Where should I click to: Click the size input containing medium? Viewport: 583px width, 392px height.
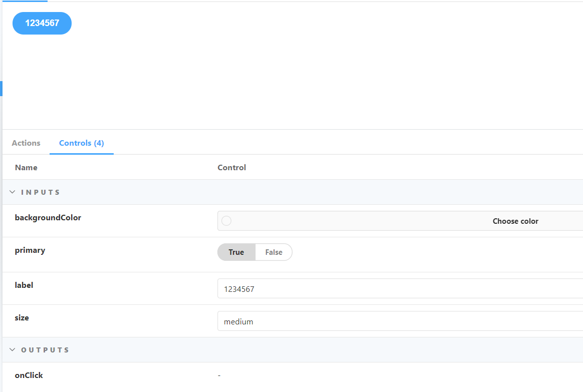(x=351, y=321)
